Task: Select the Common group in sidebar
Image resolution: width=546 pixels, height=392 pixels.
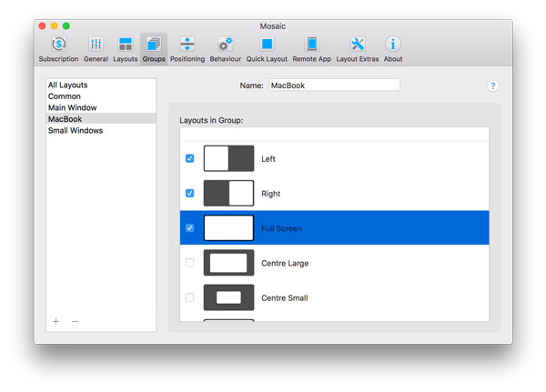Action: pyautogui.click(x=64, y=96)
